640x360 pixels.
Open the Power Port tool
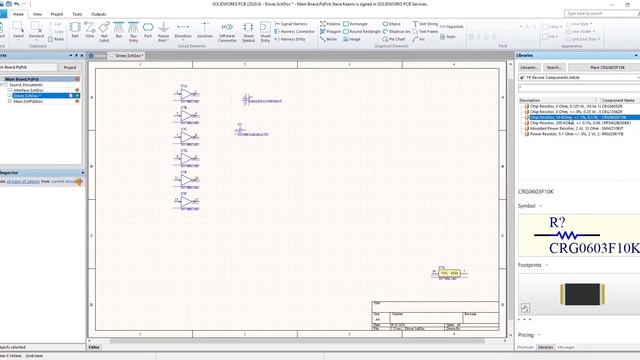pos(163,32)
